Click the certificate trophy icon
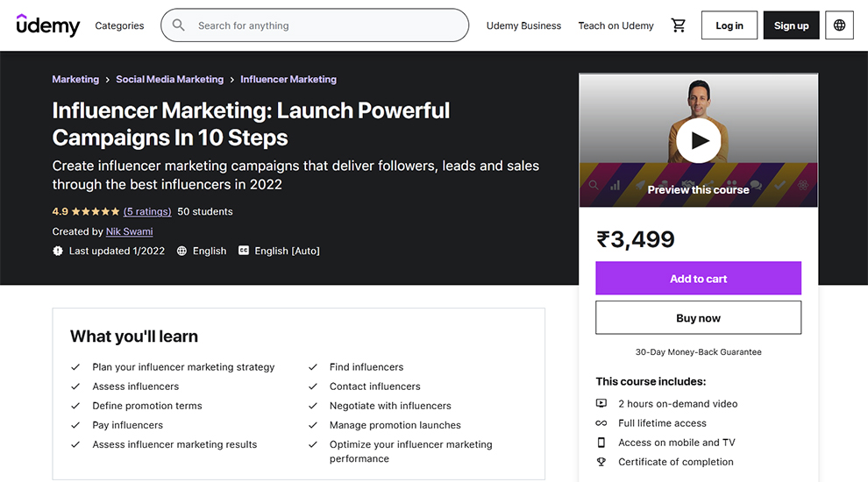Viewport: 868px width, 482px height. pos(601,462)
